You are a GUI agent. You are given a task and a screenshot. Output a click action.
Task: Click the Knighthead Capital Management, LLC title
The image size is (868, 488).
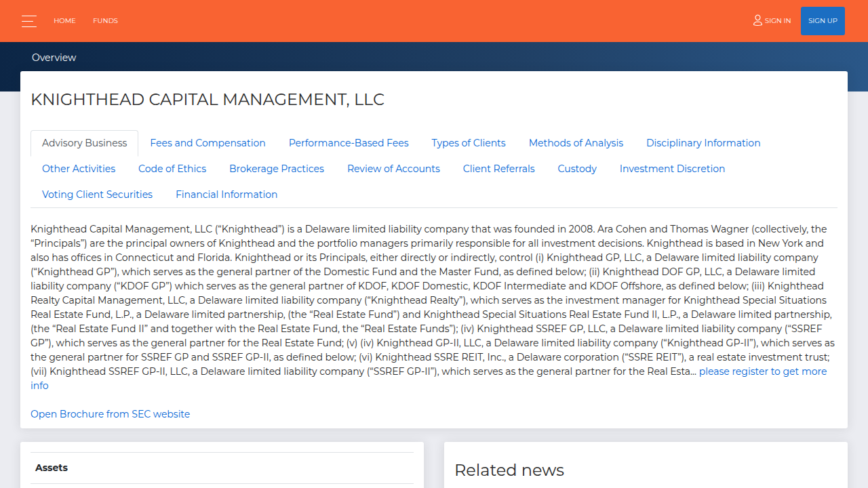(208, 100)
